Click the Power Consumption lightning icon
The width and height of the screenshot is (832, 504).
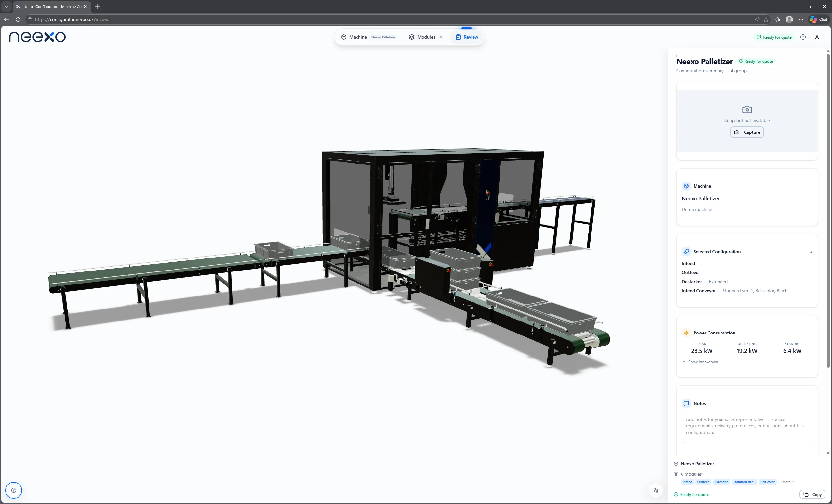686,333
